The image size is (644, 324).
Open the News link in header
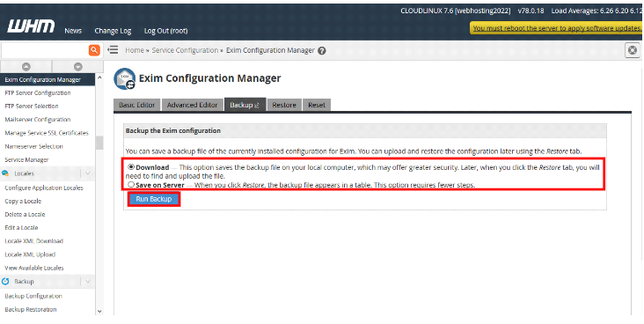point(73,31)
